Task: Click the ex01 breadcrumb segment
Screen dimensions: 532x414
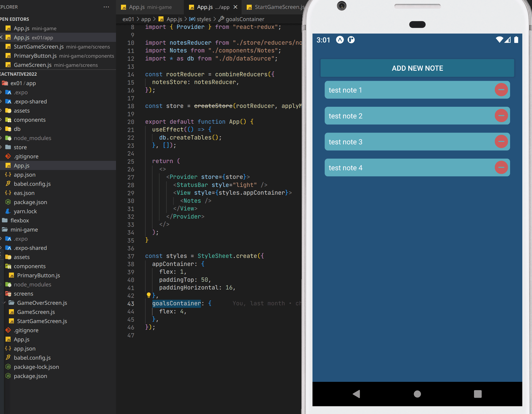Action: click(128, 19)
